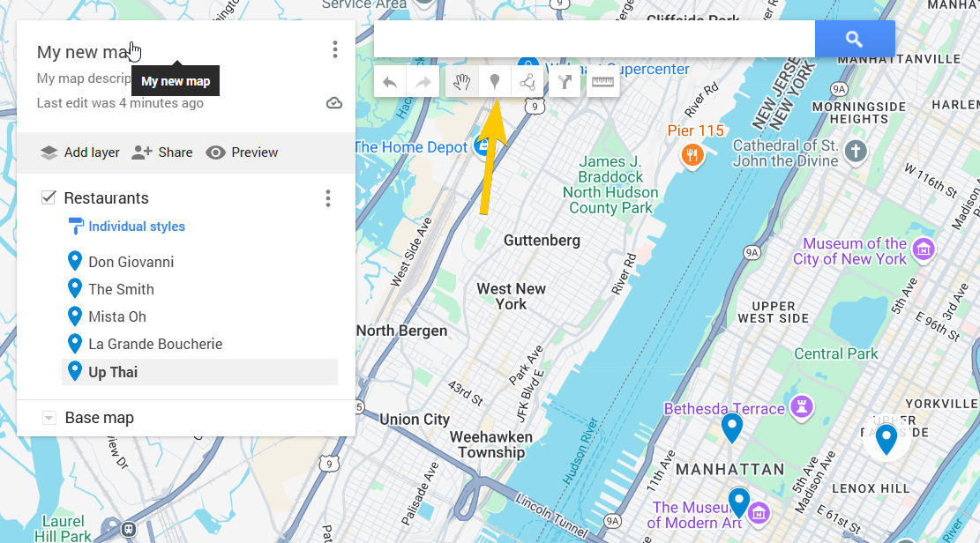
Task: Uncheck the Restaurants layer checkbox
Action: coord(49,197)
